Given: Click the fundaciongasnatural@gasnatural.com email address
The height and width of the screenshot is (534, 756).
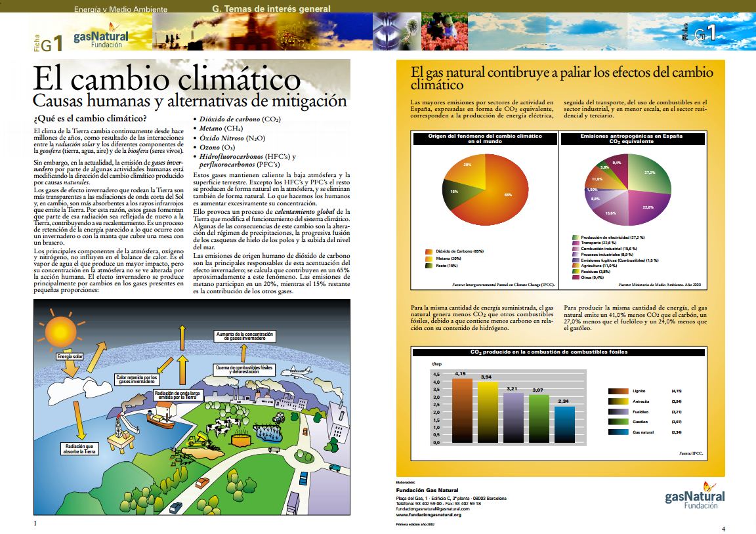Looking at the screenshot, I should (432, 509).
